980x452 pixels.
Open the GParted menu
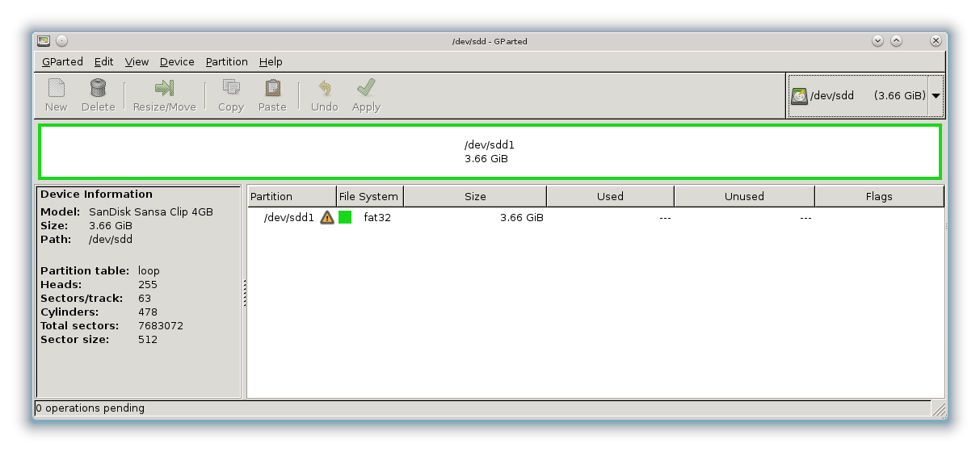pyautogui.click(x=62, y=61)
